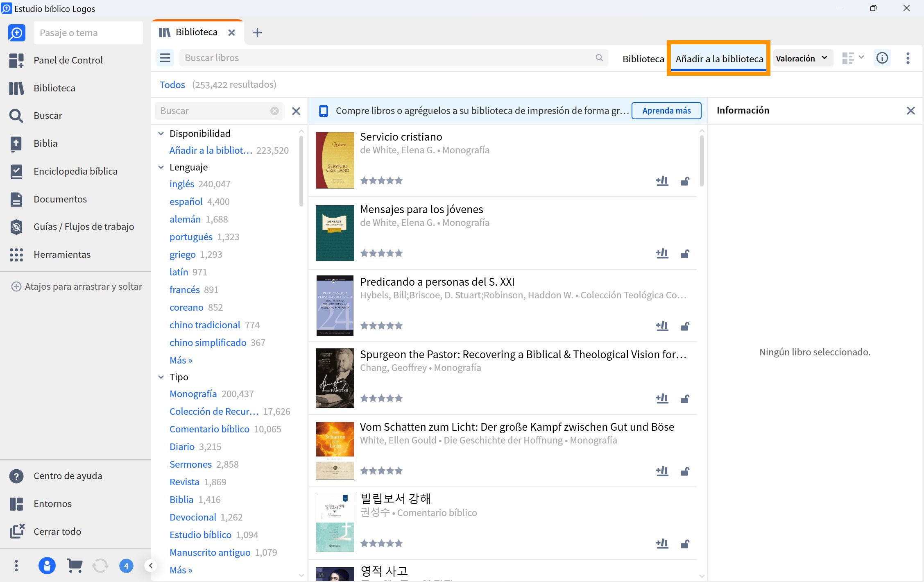Collapse the Lenguaje filter section
924x582 pixels.
(161, 167)
